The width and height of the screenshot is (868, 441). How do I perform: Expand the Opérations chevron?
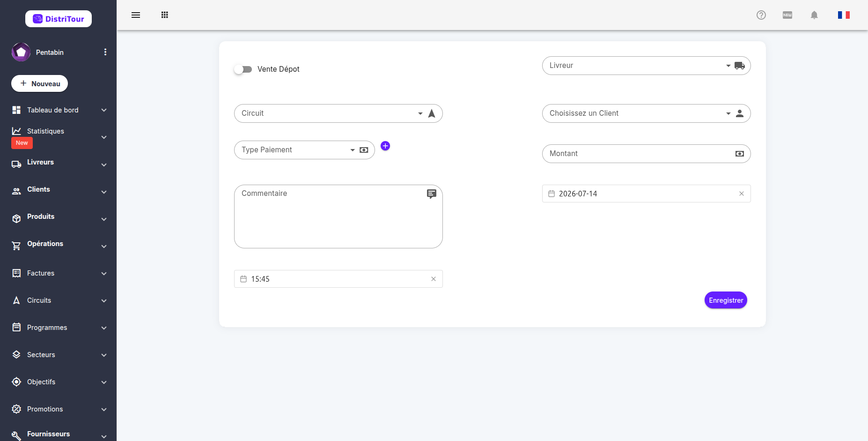pos(104,247)
